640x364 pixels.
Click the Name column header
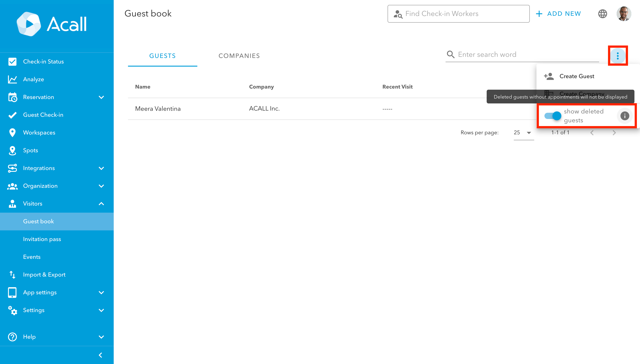[x=143, y=87]
